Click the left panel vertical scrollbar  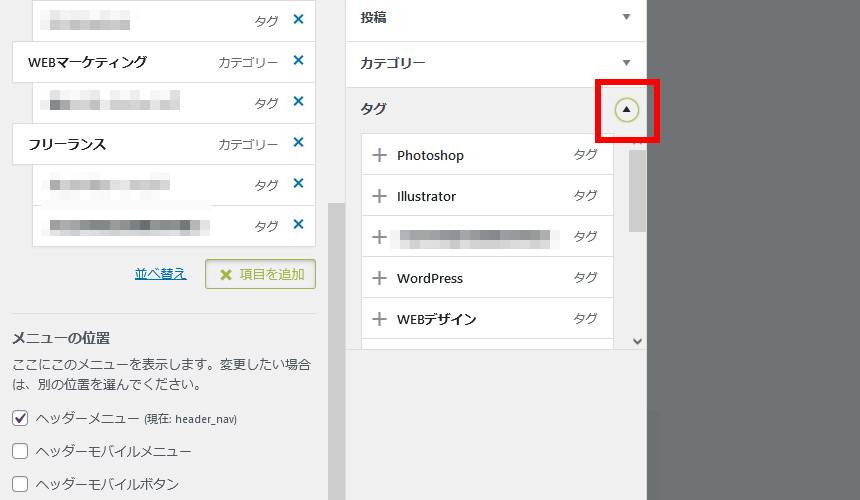tap(336, 350)
